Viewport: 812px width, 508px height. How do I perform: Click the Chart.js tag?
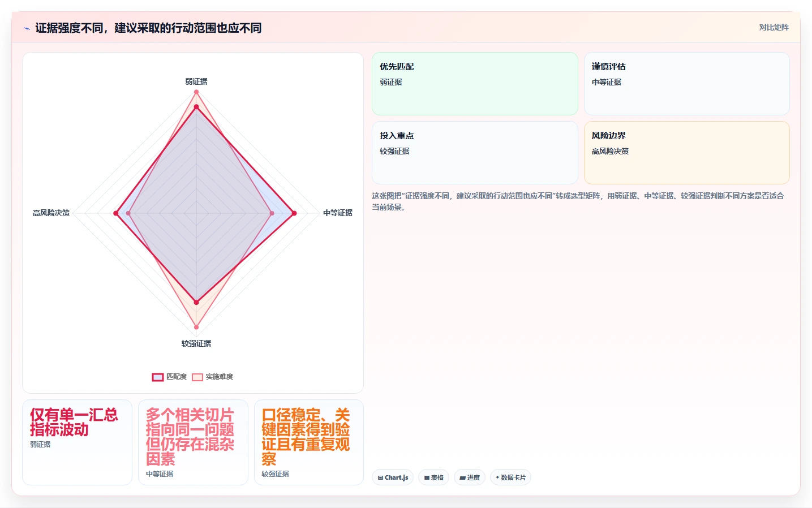[x=393, y=477]
